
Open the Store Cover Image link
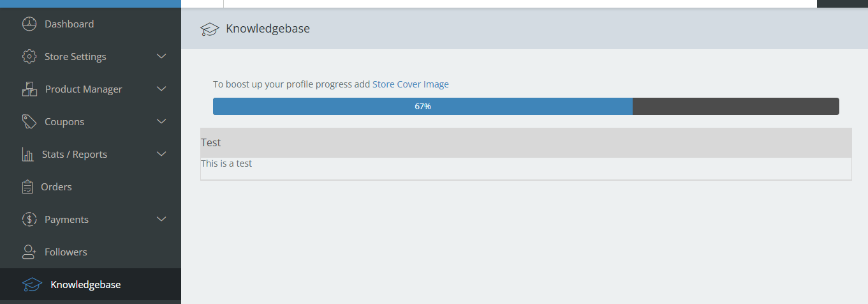pos(410,84)
